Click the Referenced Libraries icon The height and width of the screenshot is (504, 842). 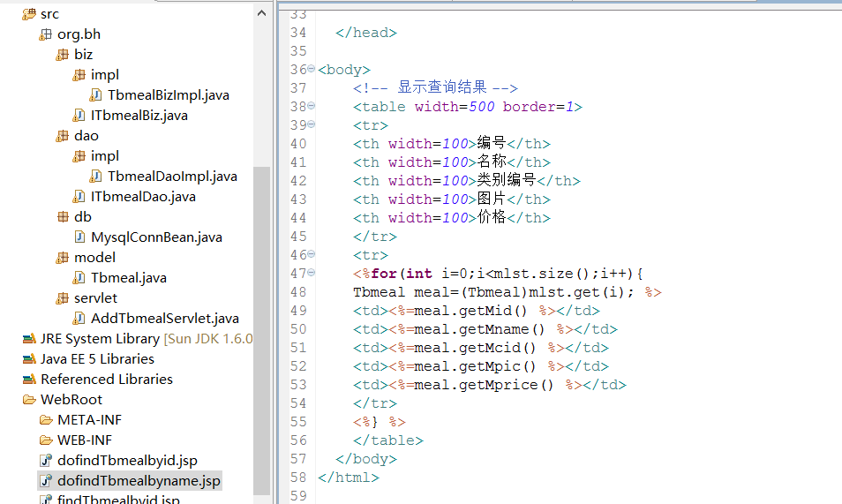[x=29, y=380]
